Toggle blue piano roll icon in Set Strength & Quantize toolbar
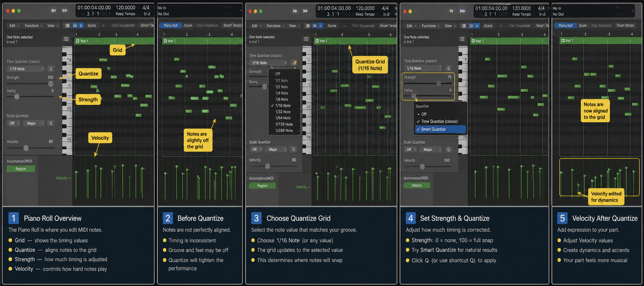Screen dimensions: 644x286 pyautogui.click(x=471, y=26)
